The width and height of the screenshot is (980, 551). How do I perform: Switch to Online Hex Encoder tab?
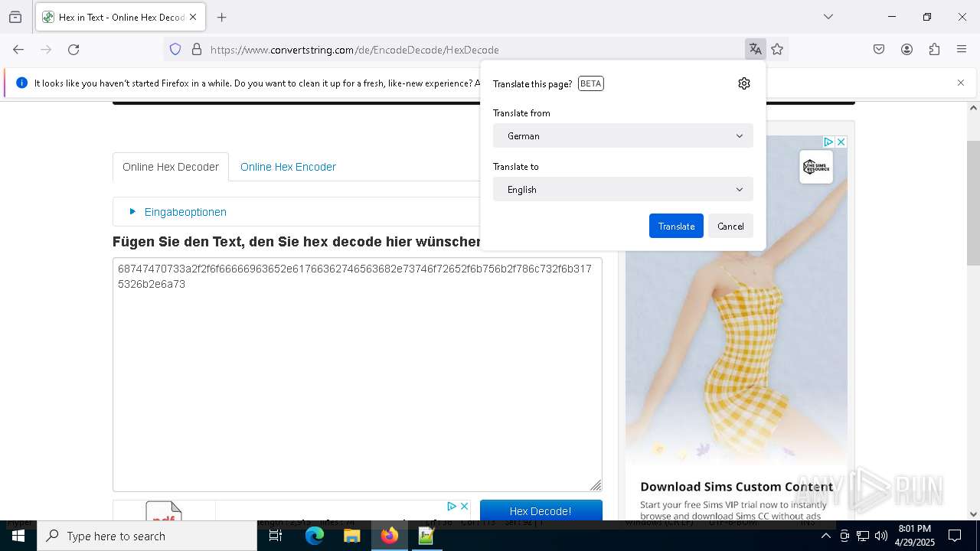pos(288,167)
